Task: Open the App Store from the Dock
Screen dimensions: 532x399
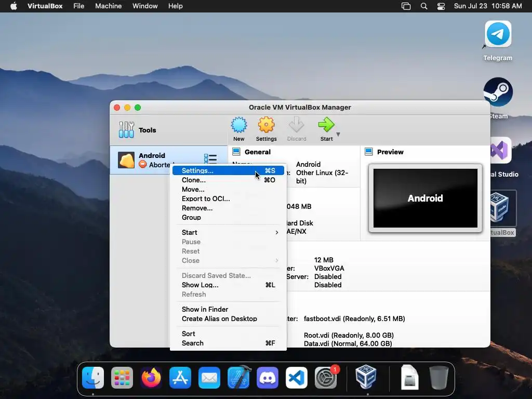Action: point(180,378)
